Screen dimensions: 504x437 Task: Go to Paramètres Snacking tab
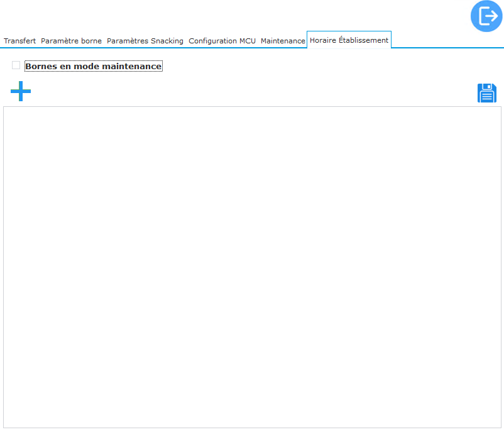pos(145,41)
